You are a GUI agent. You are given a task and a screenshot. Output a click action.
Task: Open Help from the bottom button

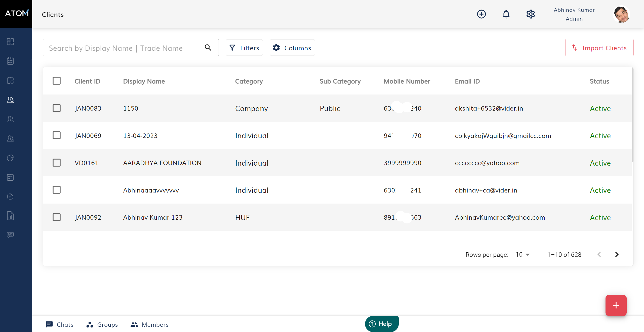381,324
